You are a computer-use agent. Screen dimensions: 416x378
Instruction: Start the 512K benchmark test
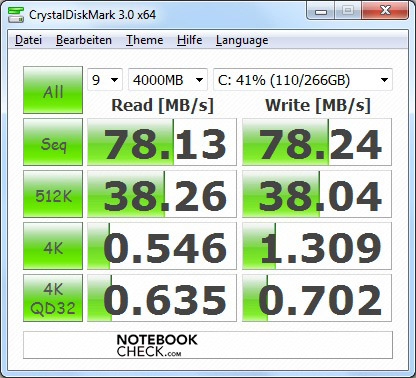[x=53, y=194]
